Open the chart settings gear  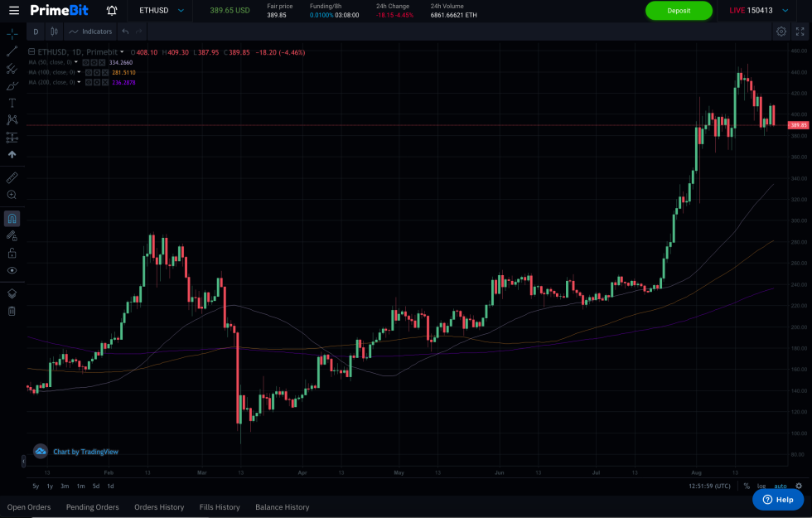[781, 31]
